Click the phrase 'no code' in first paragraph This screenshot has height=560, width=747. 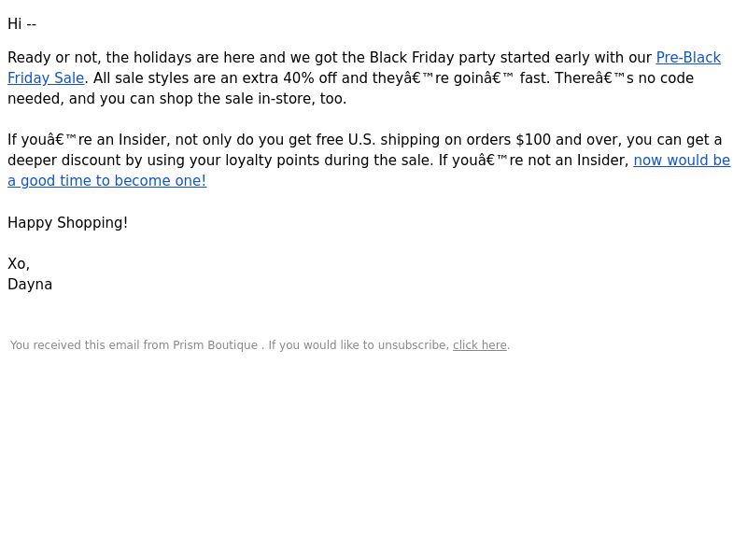tap(666, 78)
